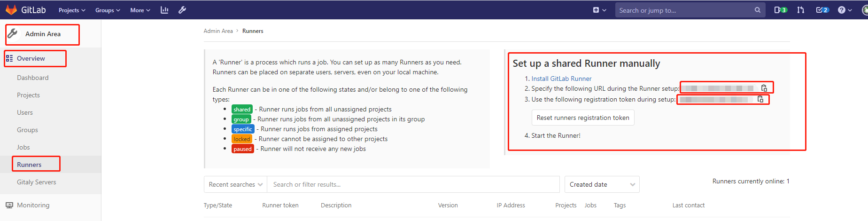Open the instance statistics chart icon
Viewport: 868px width, 221px height.
[164, 10]
